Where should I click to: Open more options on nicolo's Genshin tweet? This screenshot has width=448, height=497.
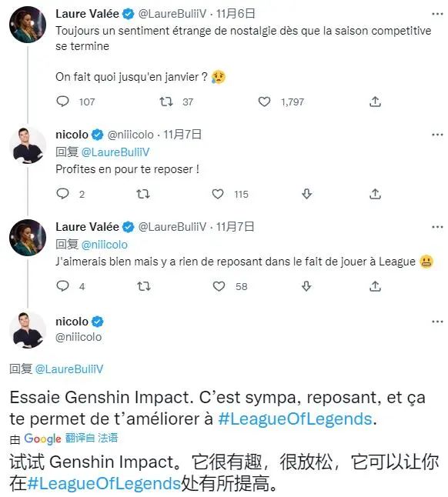point(437,322)
